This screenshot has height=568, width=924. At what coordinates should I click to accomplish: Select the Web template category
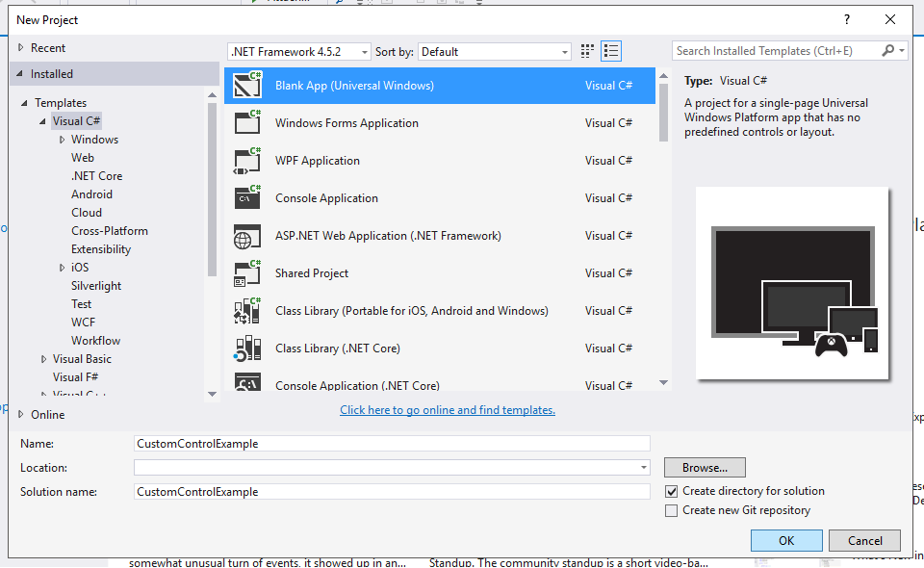83,157
